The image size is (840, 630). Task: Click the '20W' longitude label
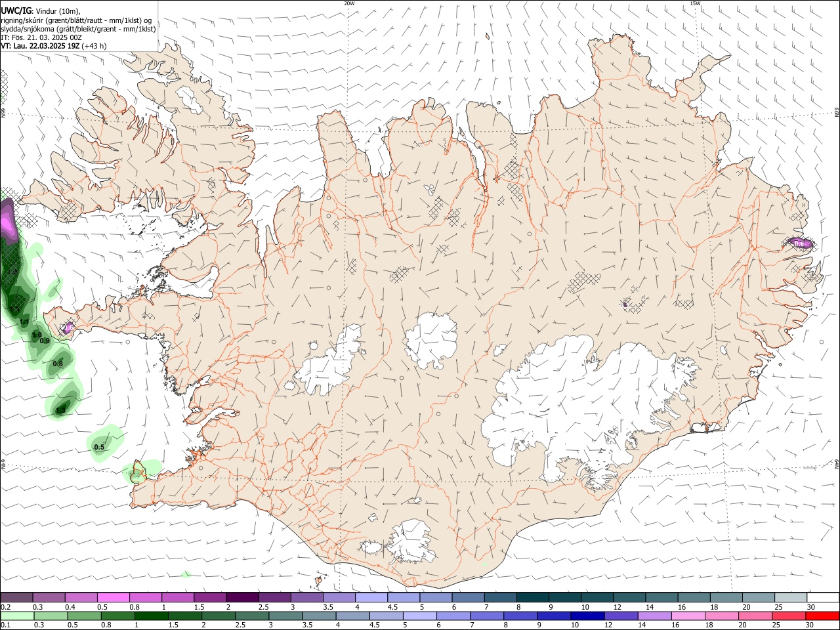(349, 3)
